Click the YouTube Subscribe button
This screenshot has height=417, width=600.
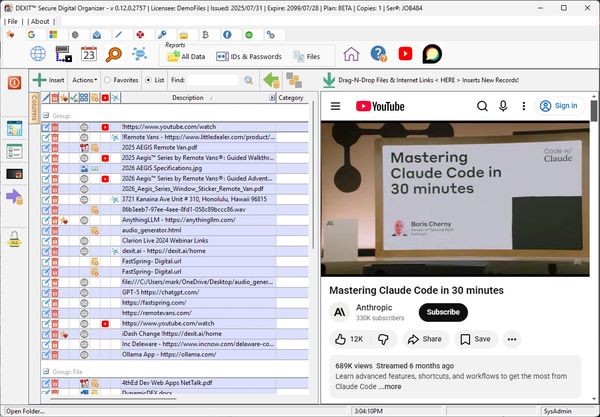[443, 311]
